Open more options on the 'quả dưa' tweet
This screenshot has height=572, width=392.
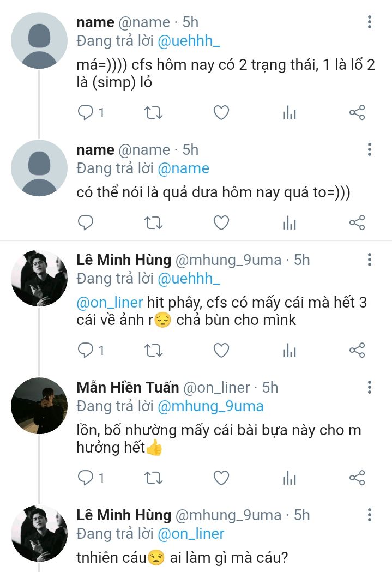coord(370,150)
